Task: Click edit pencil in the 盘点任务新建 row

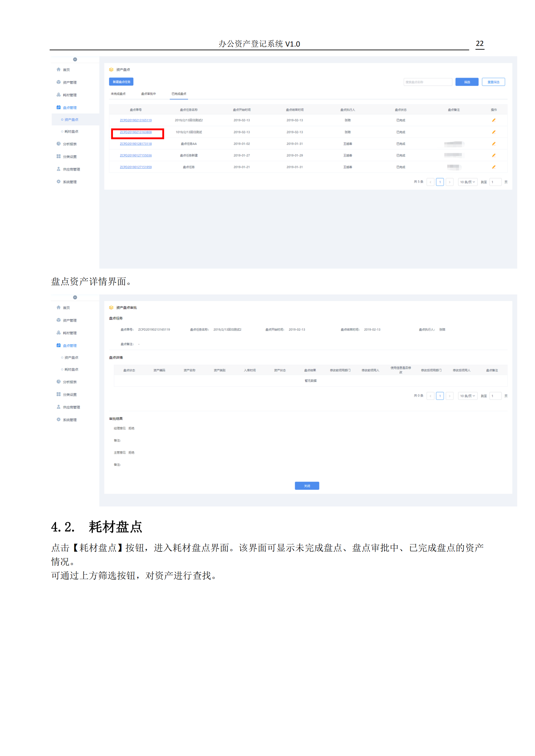Action: [493, 155]
